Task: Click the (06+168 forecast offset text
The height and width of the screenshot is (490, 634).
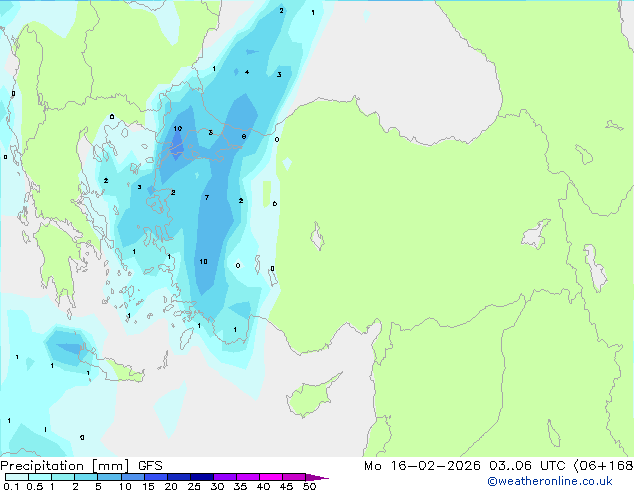Action: tap(604, 466)
